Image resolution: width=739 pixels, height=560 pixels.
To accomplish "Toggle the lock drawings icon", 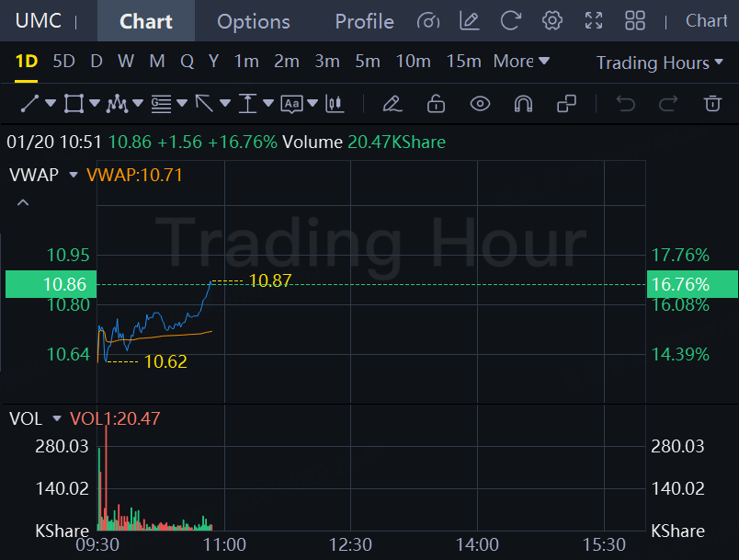I will pos(436,104).
